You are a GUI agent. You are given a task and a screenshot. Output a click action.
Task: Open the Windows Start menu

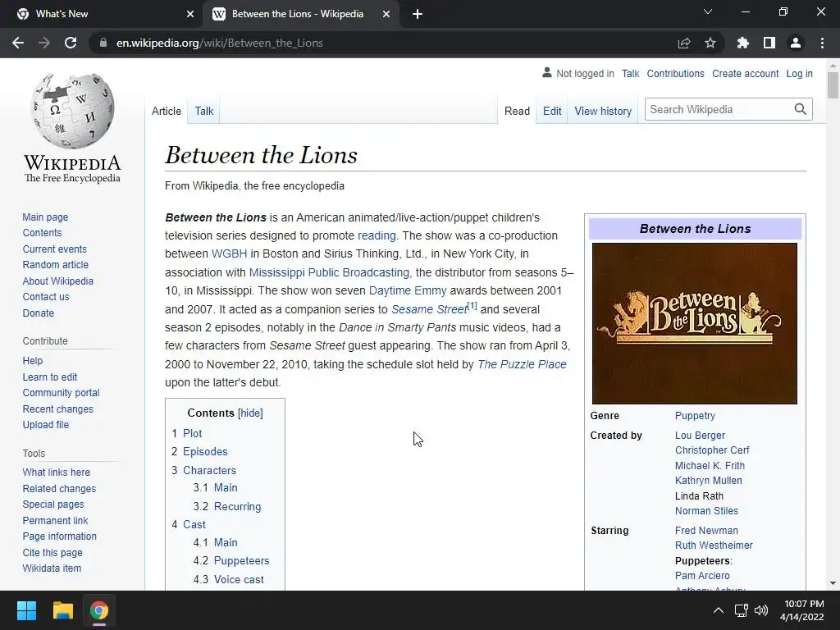coord(26,610)
